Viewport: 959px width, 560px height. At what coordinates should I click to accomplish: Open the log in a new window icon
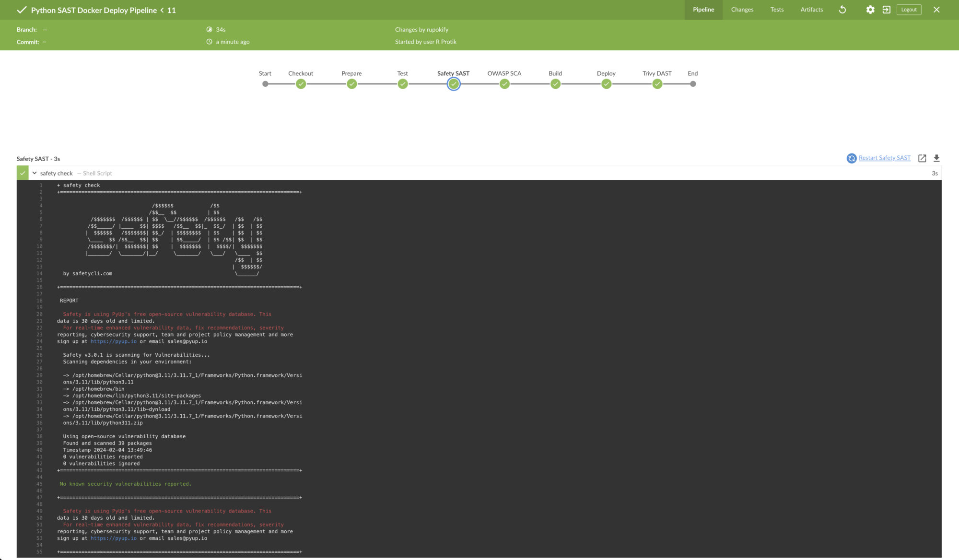point(922,158)
